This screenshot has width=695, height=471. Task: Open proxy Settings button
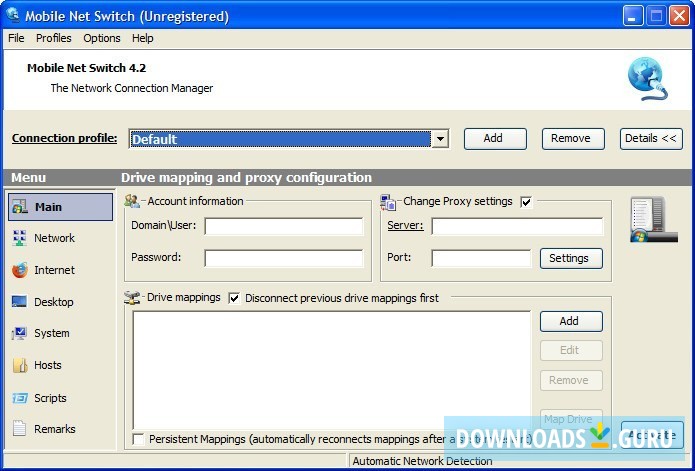(571, 258)
